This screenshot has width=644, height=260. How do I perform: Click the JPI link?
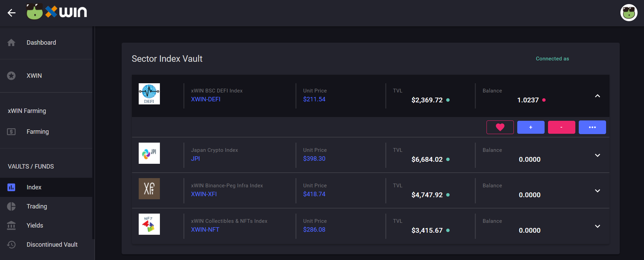[x=195, y=159]
